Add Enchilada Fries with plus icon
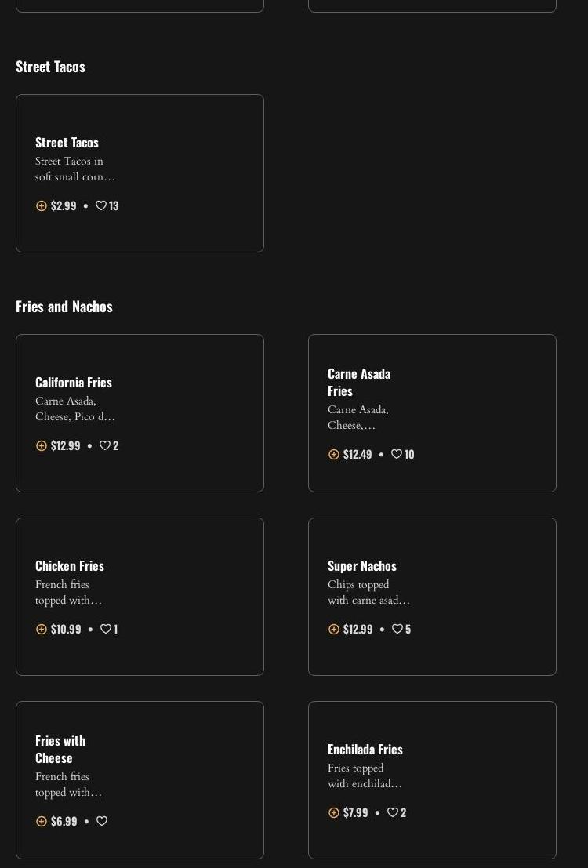Screen dimensions: 588x868 (x=334, y=812)
